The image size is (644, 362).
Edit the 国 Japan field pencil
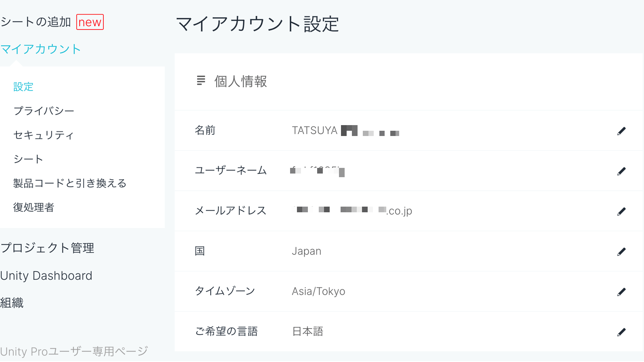pyautogui.click(x=621, y=251)
